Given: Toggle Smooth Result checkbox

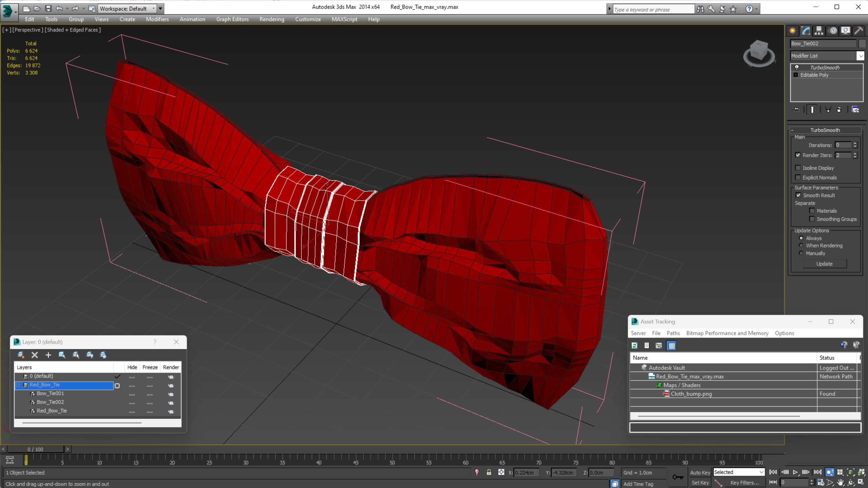Looking at the screenshot, I should click(x=798, y=195).
